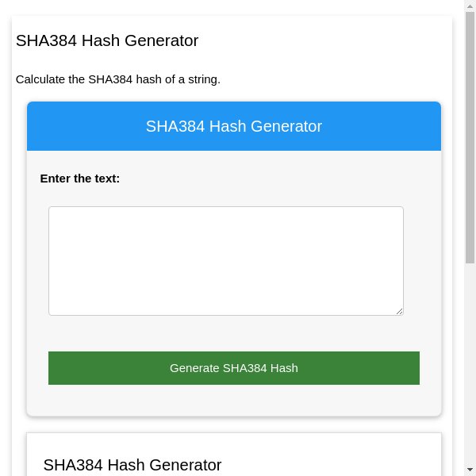Click the Generate SHA384 Hash button
The height and width of the screenshot is (476, 476).
click(233, 368)
